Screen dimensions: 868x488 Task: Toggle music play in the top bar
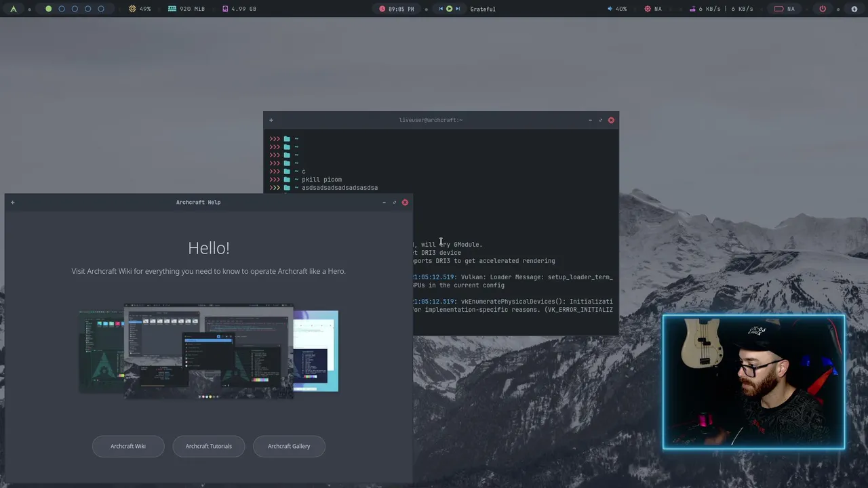(449, 9)
